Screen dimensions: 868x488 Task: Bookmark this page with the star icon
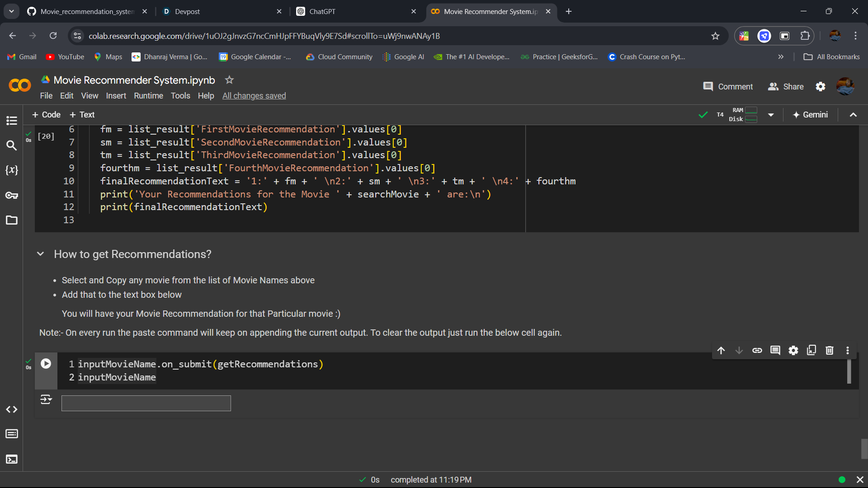[715, 36]
